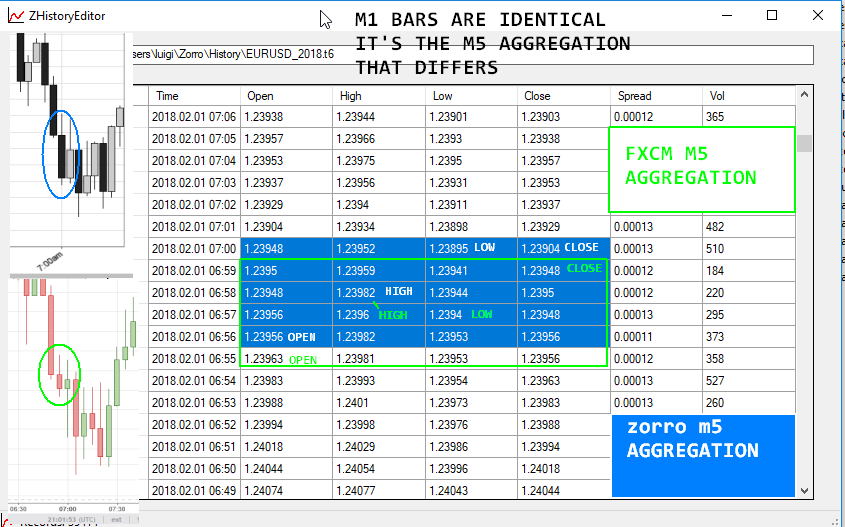Maximize the ZHistoryEditor window
The height and width of the screenshot is (527, 845).
click(772, 15)
